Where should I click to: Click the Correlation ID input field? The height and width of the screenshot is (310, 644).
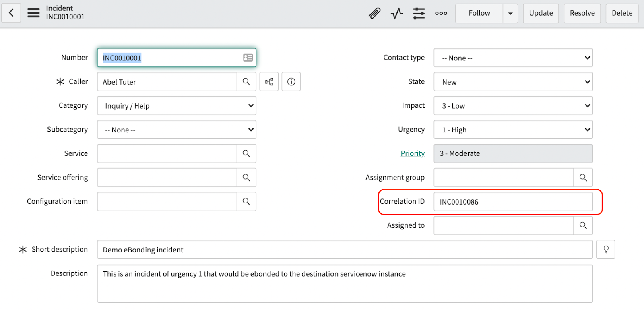tap(513, 202)
